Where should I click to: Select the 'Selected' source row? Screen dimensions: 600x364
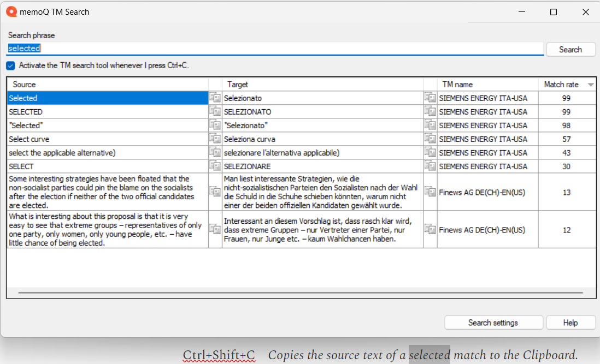108,98
